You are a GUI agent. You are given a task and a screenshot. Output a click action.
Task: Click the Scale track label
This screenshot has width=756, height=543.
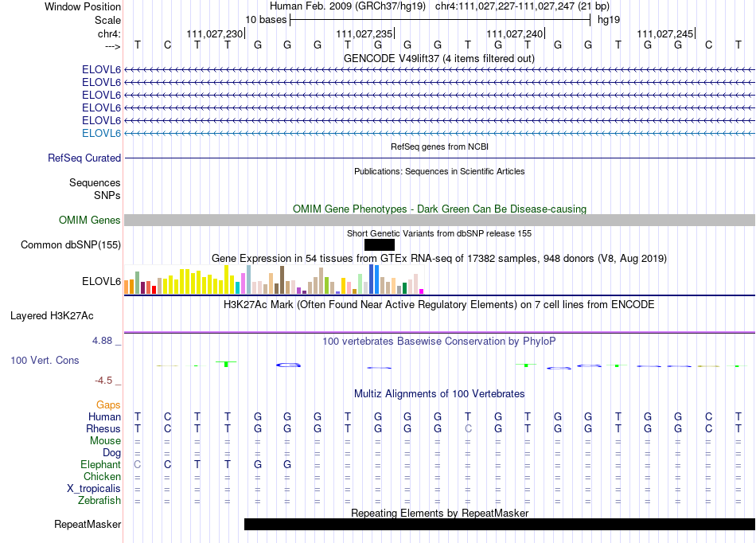(x=107, y=20)
